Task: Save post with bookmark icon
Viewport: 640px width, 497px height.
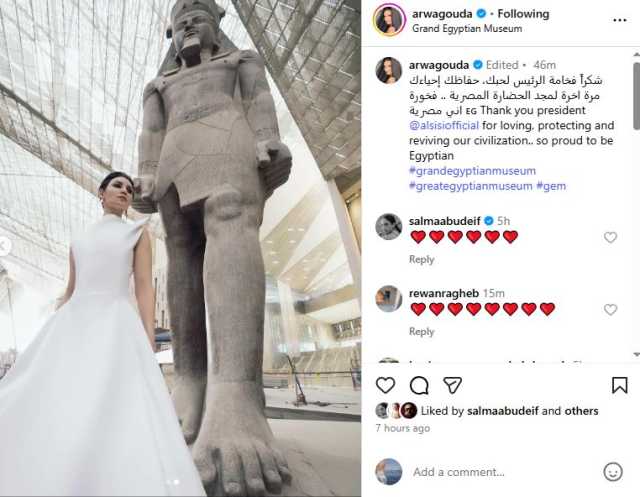Action: click(x=619, y=385)
